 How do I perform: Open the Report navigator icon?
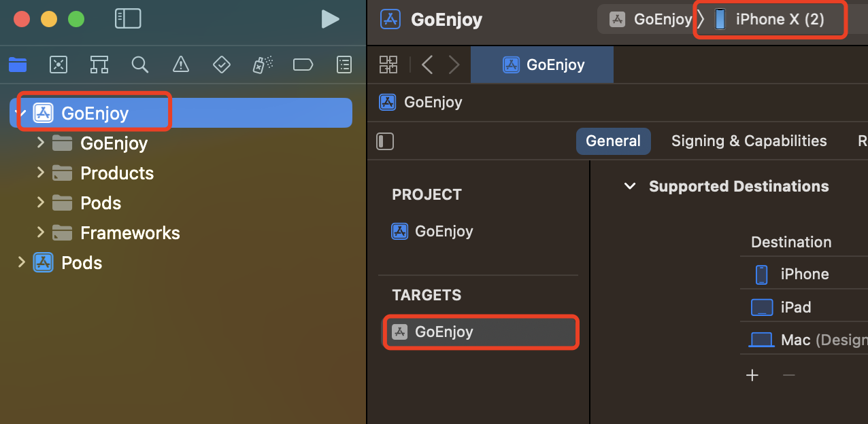345,65
